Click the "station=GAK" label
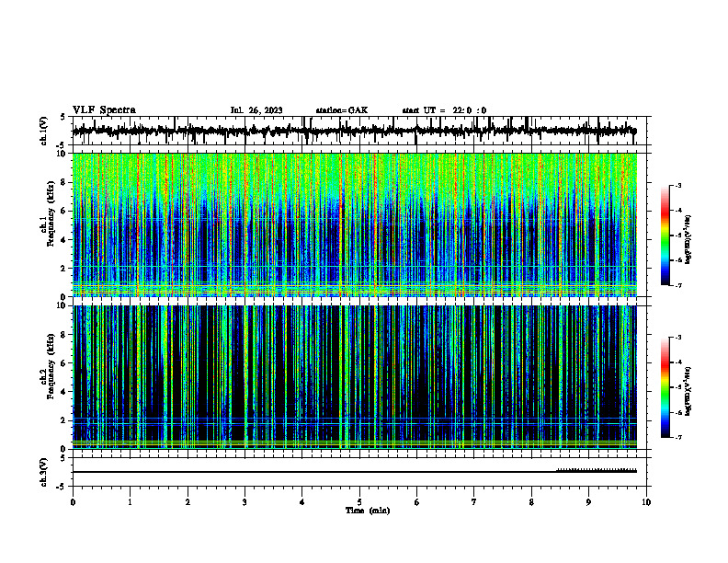 [x=342, y=110]
